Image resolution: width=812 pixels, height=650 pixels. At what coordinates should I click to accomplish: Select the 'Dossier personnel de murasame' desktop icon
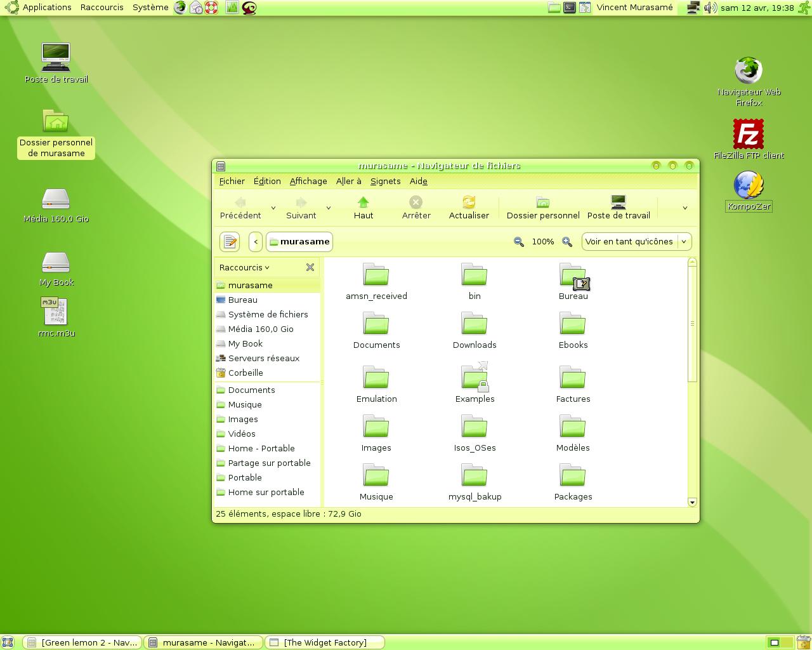(56, 133)
